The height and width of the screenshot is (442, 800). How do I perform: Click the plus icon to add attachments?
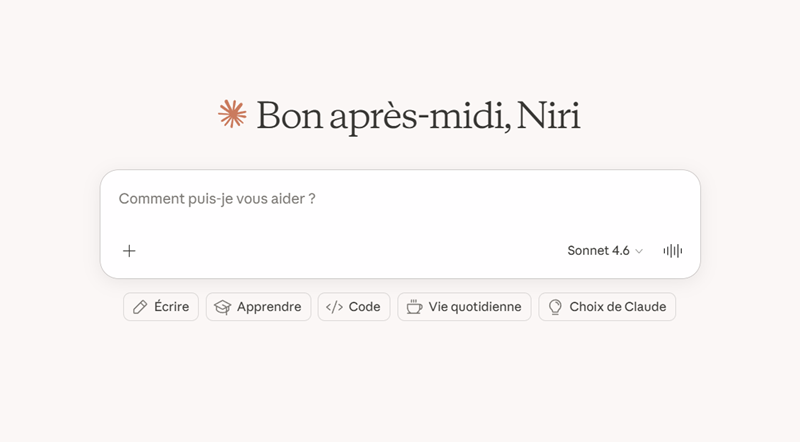click(x=130, y=251)
